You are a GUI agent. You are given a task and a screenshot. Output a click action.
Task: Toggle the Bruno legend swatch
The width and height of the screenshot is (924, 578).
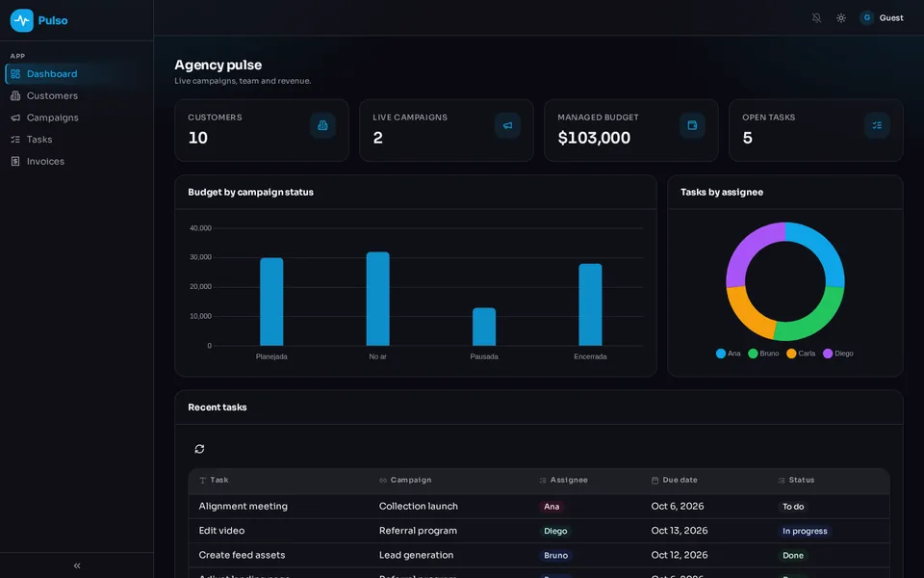(x=753, y=354)
